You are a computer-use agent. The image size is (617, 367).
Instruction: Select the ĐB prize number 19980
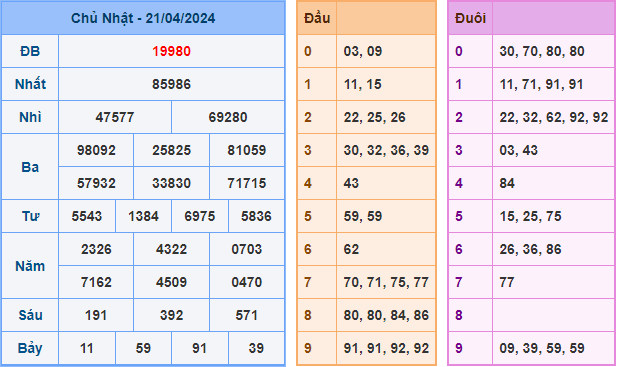172,51
